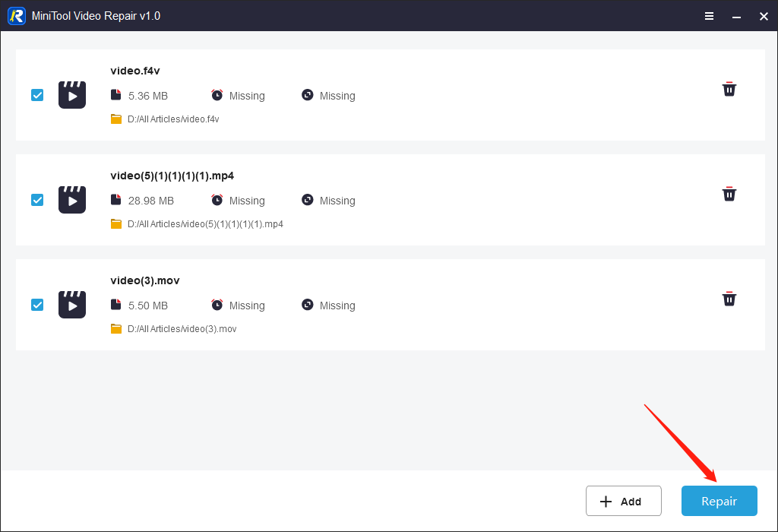Viewport: 778px width, 532px height.
Task: Click the file size icon beside 28.98 MB
Action: pos(116,199)
